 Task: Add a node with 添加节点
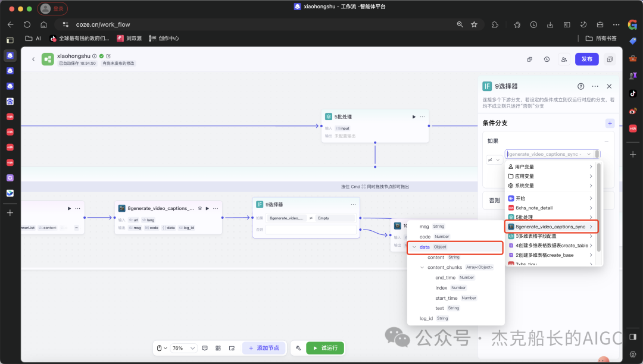[x=264, y=348]
